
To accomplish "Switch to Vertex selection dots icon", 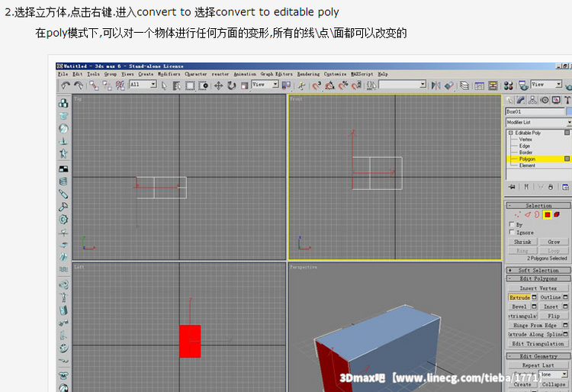I will [x=518, y=215].
